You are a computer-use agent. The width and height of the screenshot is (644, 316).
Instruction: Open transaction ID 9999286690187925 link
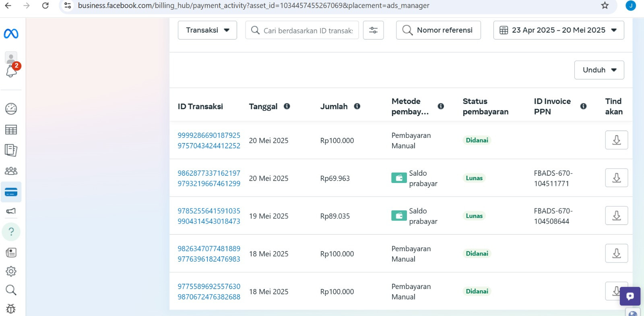(x=209, y=135)
